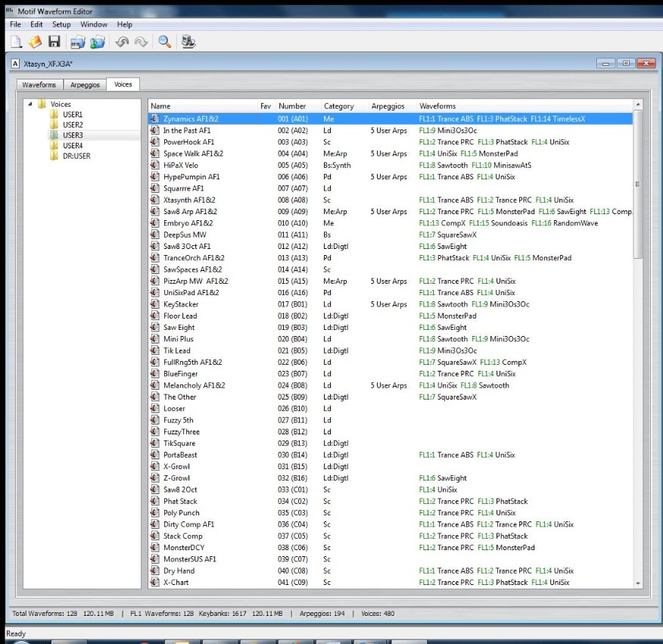Click the voice icon beside Zynamics AF1&2
The height and width of the screenshot is (644, 663).
click(x=155, y=119)
